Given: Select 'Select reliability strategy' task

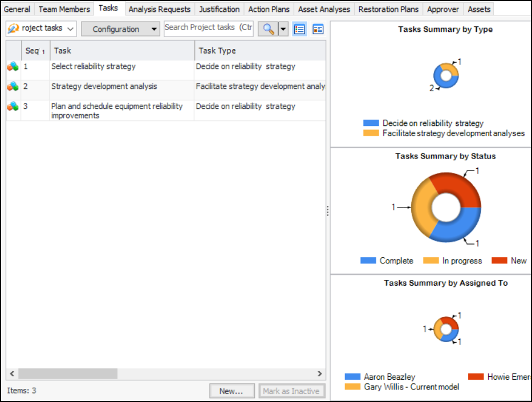Looking at the screenshot, I should point(94,67).
